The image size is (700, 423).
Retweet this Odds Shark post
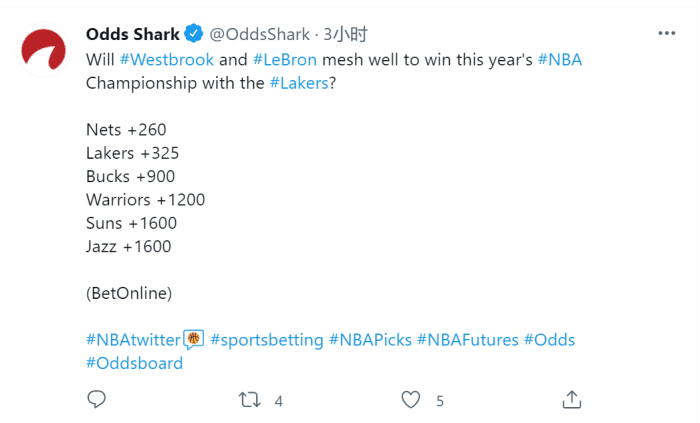point(249,400)
